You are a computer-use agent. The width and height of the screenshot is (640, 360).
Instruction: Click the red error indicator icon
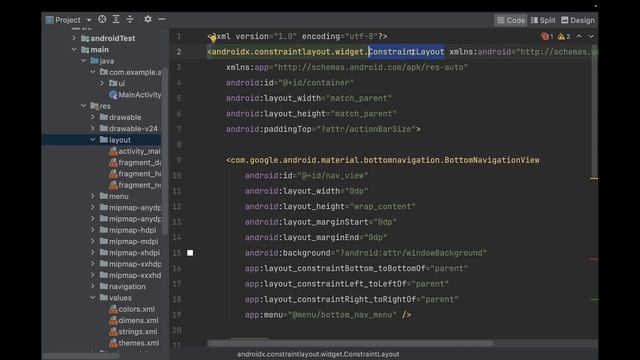(545, 36)
